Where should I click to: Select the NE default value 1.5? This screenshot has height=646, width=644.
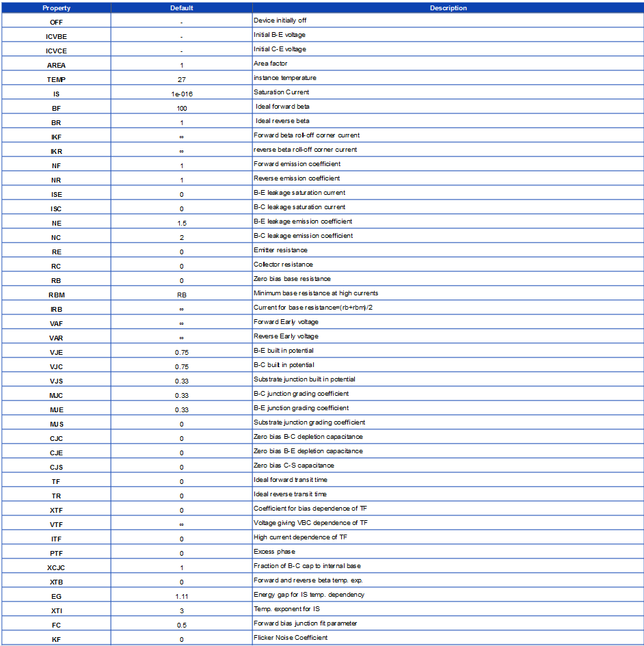tap(182, 224)
